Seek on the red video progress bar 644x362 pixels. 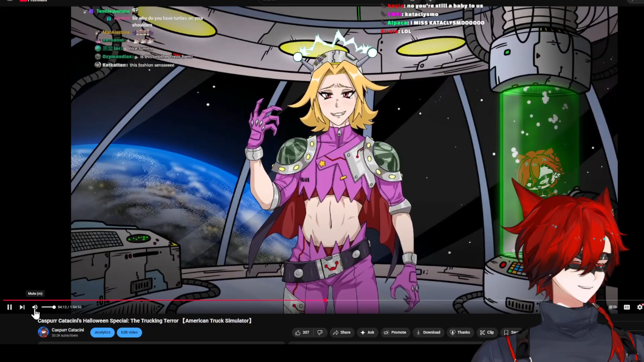[164, 300]
